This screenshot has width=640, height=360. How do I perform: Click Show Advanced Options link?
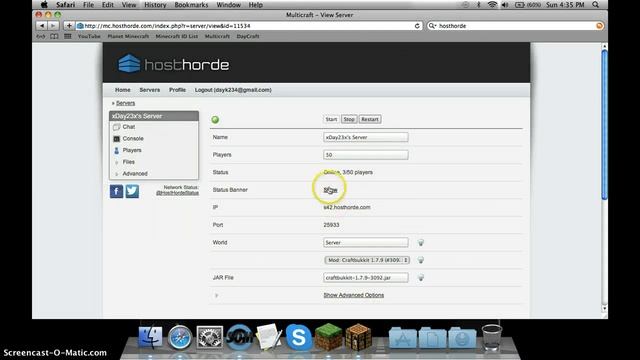coord(353,295)
